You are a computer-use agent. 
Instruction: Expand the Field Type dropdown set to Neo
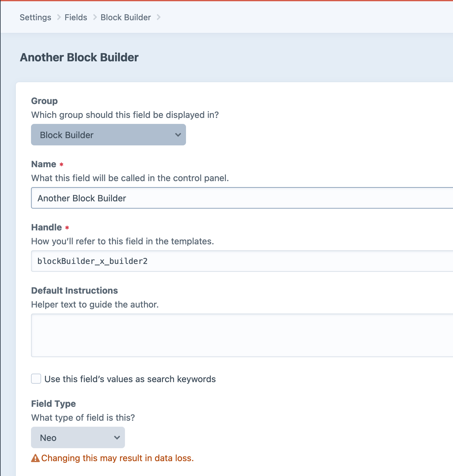tap(78, 437)
